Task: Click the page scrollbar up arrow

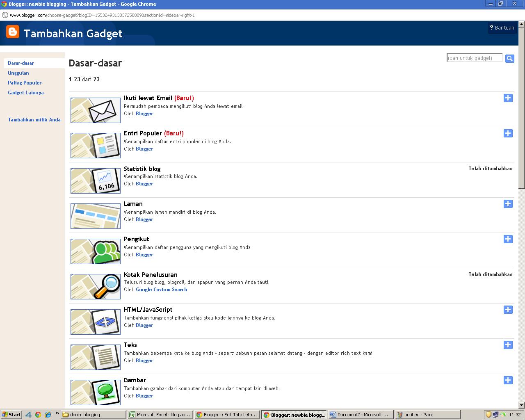Action: [x=522, y=25]
